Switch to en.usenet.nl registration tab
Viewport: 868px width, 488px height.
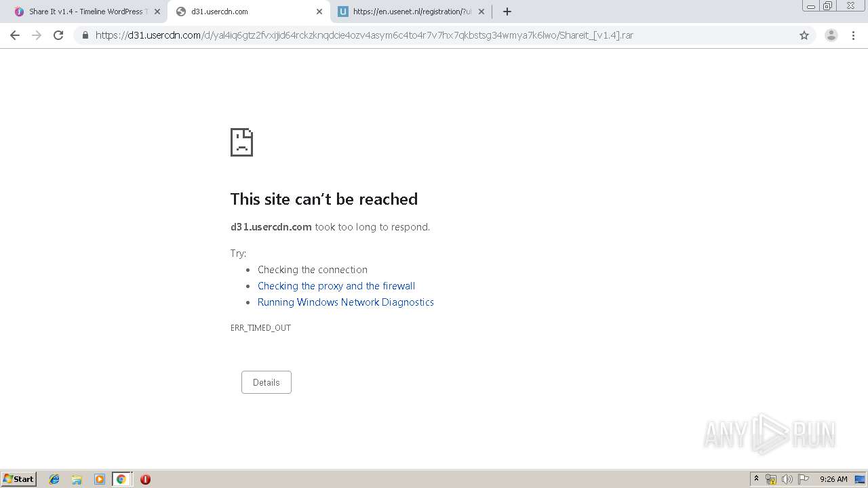(x=412, y=12)
